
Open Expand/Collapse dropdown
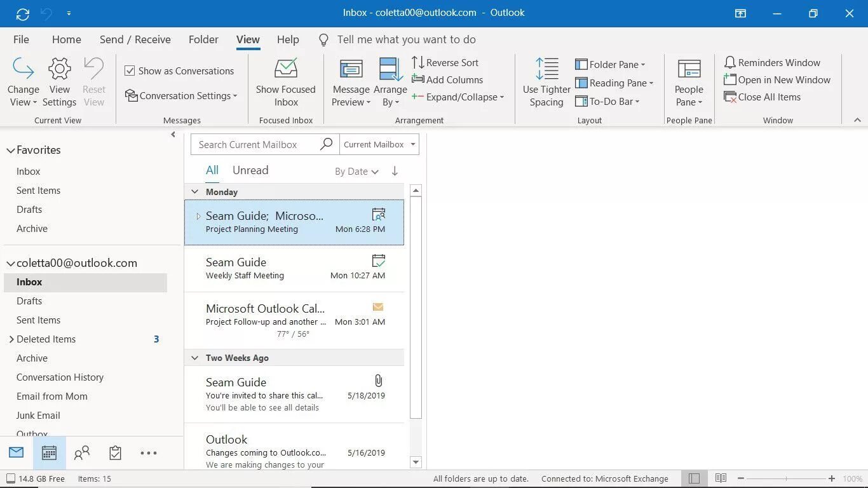point(458,97)
